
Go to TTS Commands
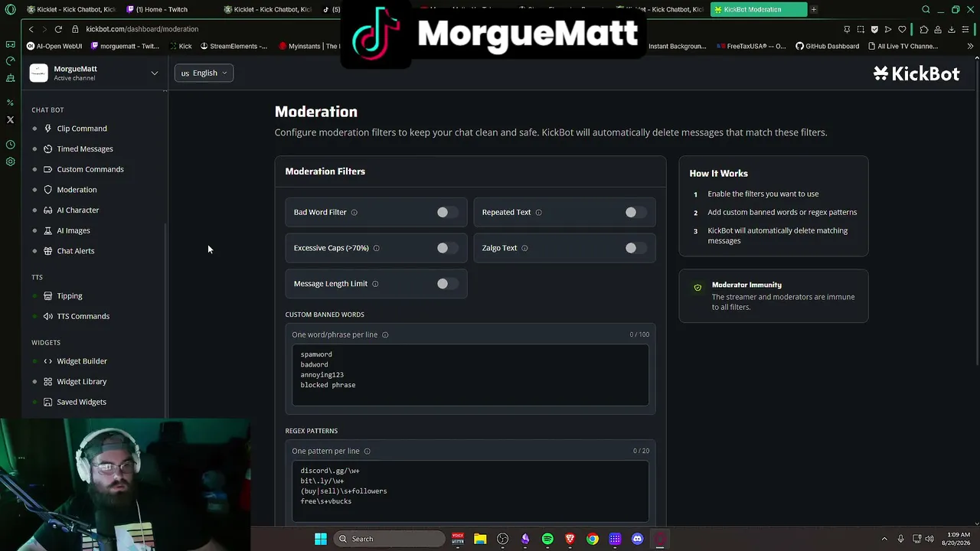83,316
